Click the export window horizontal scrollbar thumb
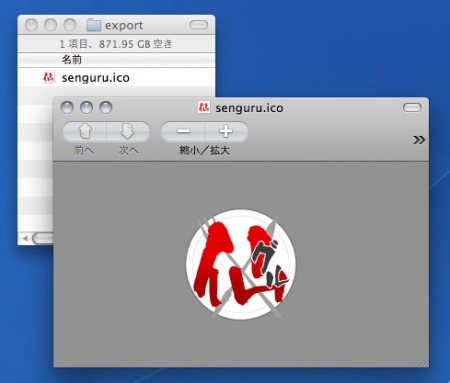This screenshot has height=383, width=450. point(43,238)
